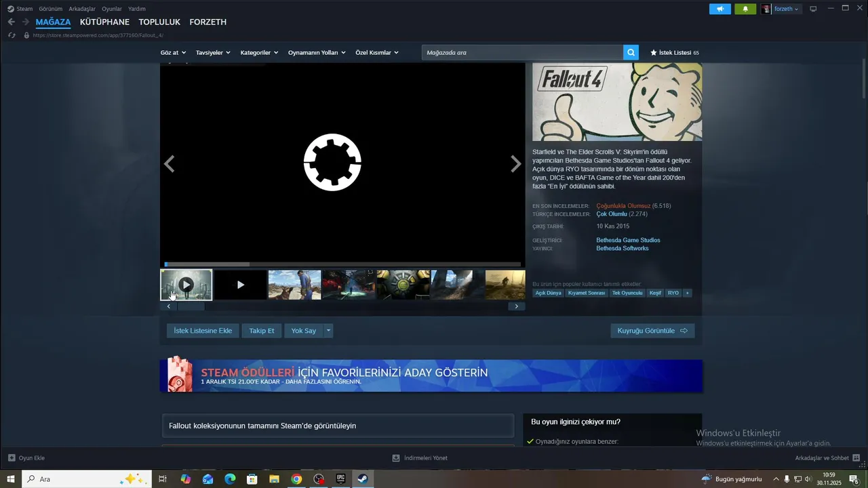Switch to the KÜTÜPHANE tab

tap(104, 22)
